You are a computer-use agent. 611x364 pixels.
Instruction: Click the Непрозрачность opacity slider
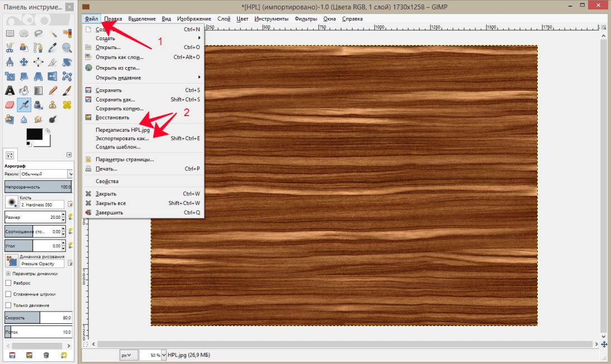(38, 187)
